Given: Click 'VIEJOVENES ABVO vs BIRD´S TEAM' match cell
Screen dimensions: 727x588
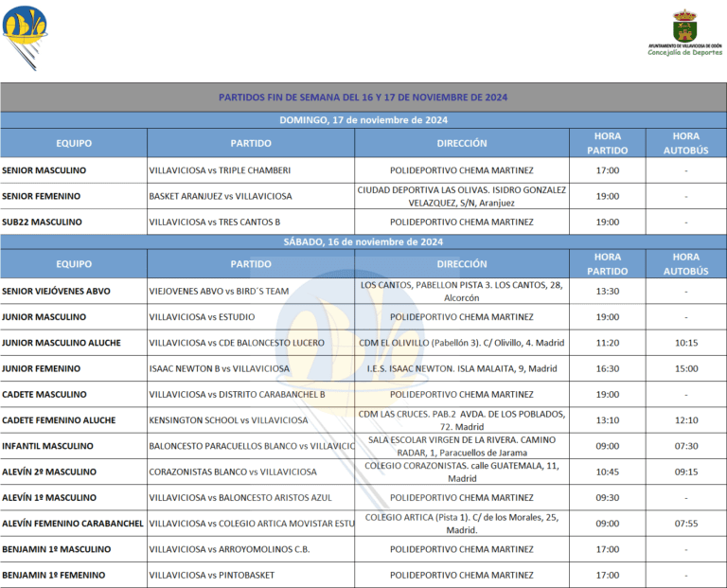Looking at the screenshot, I should 251,292.
